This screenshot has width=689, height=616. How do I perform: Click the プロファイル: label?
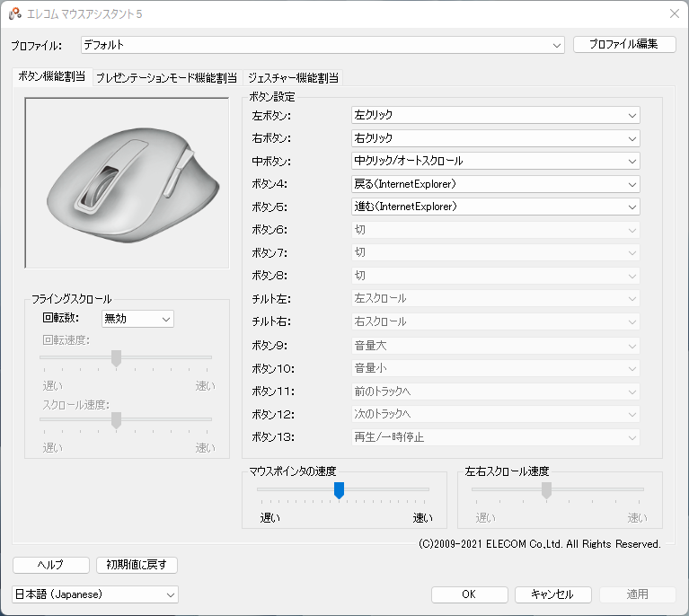click(37, 46)
